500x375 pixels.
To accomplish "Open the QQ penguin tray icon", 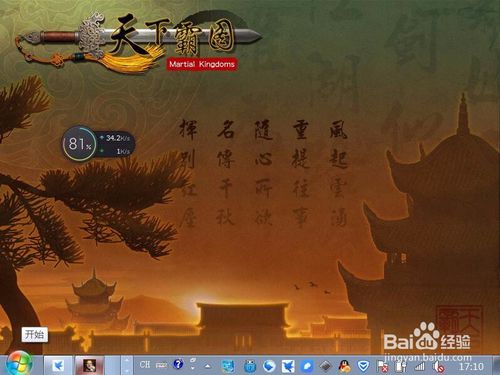I will point(344,367).
